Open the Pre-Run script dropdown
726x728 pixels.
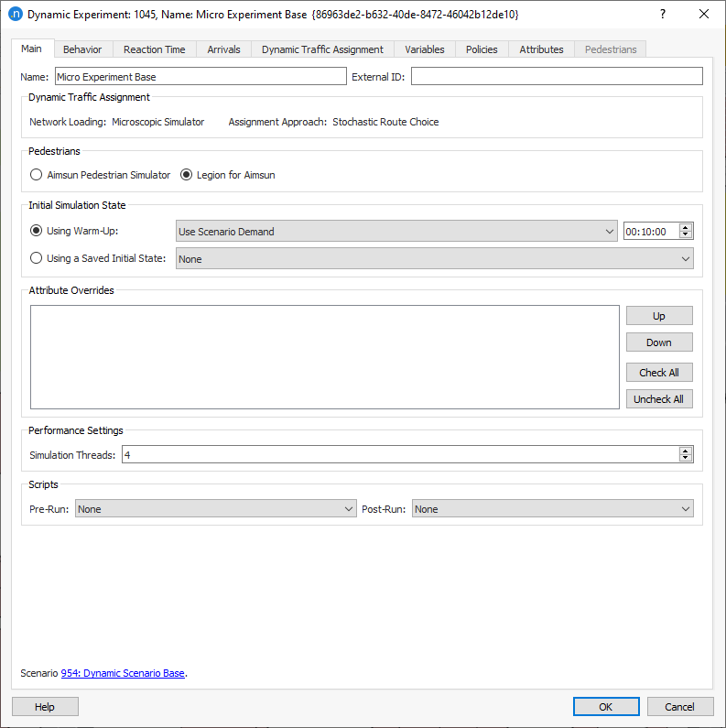pos(215,509)
